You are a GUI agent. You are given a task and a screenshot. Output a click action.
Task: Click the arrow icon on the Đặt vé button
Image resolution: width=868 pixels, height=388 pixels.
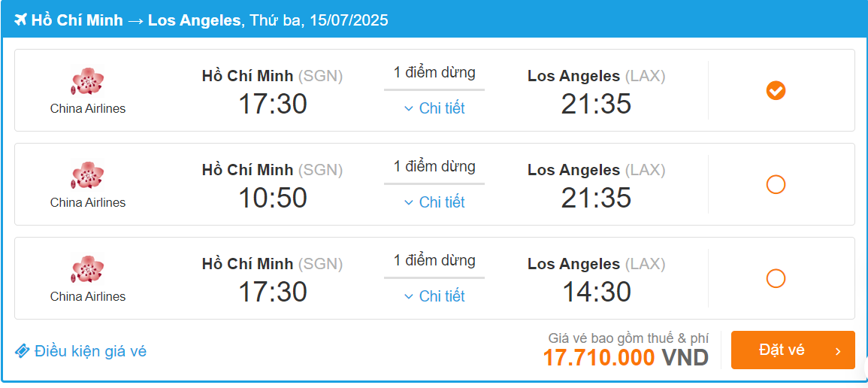click(837, 351)
